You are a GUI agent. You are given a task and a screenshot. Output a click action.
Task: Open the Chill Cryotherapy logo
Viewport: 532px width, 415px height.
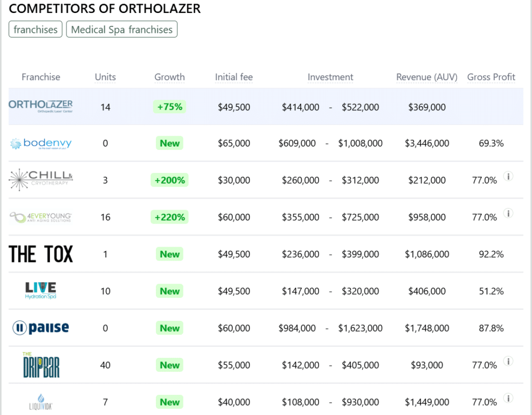(x=41, y=179)
